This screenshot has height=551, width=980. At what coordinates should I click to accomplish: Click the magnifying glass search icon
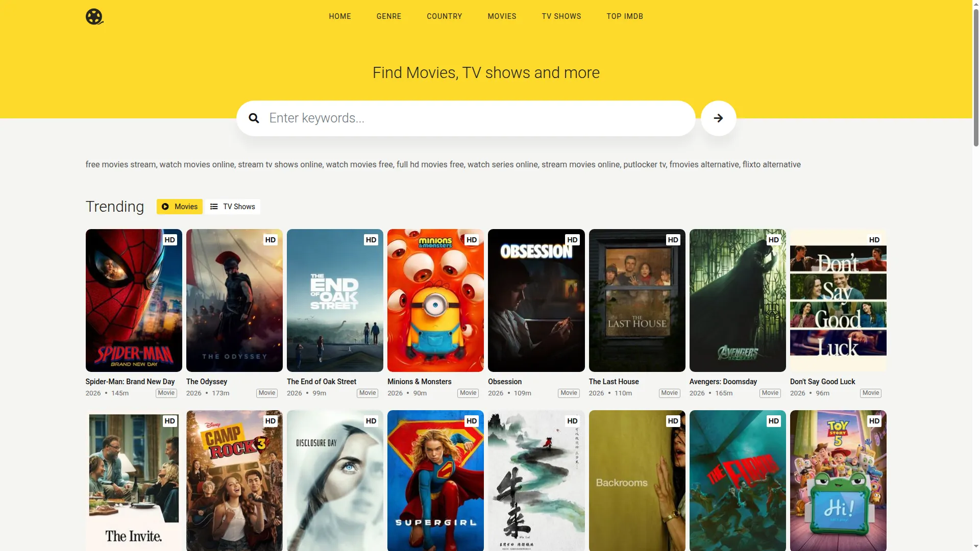tap(254, 118)
